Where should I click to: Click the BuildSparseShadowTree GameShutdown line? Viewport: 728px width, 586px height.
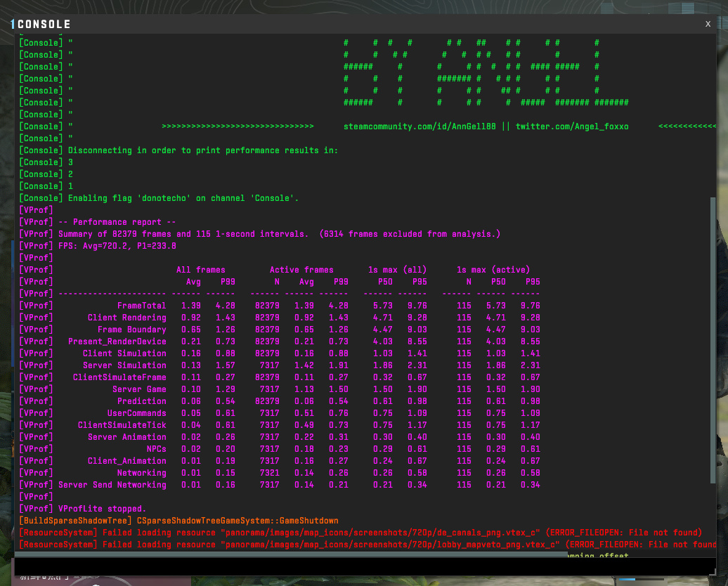(x=178, y=521)
